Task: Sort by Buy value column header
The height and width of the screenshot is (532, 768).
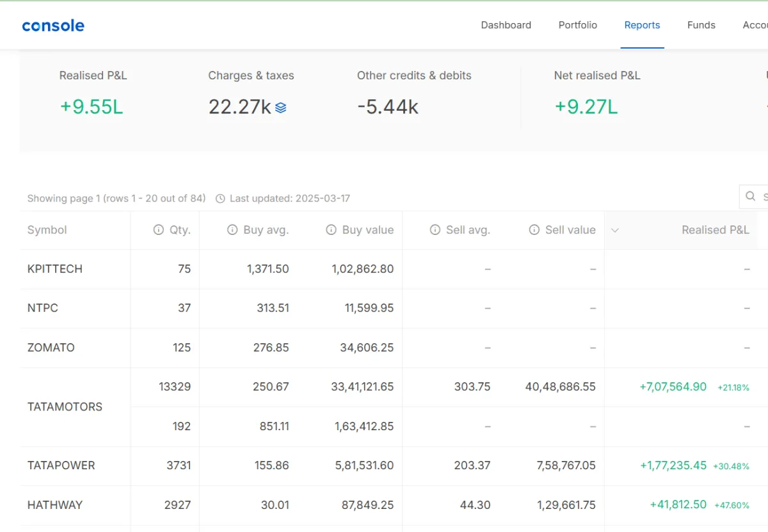Action: (368, 230)
